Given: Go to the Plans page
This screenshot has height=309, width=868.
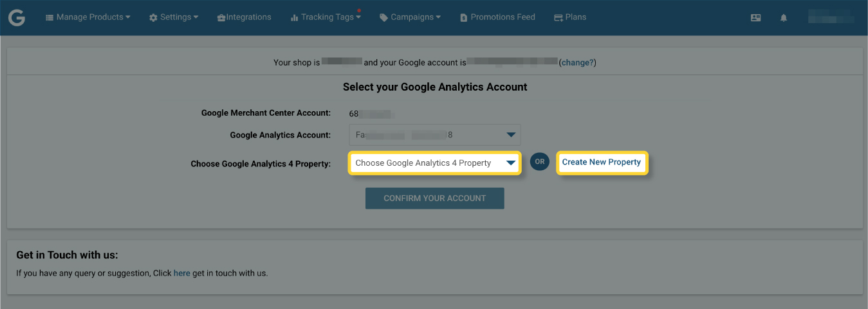Looking at the screenshot, I should (x=570, y=17).
